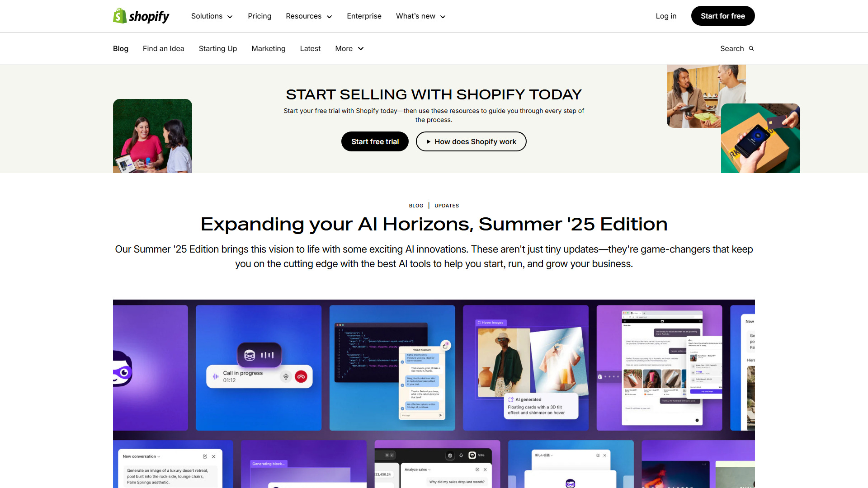
Task: Close the New conversation panel
Action: tap(214, 456)
